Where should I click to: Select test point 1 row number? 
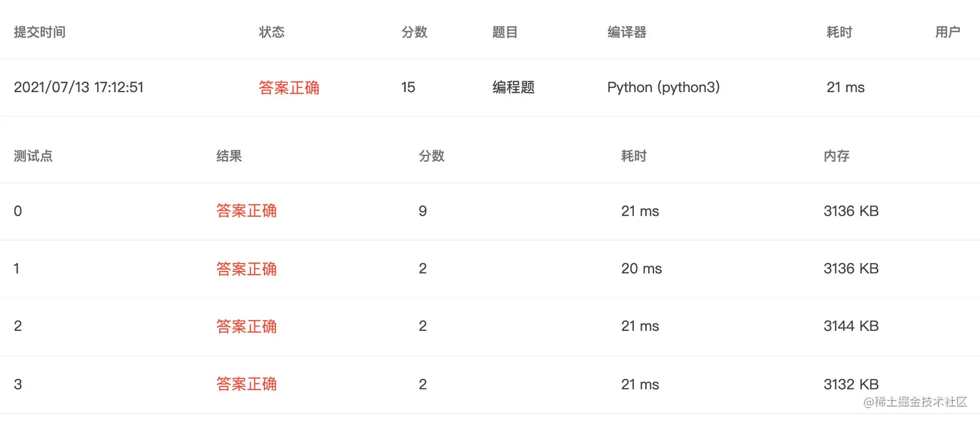[x=17, y=269]
